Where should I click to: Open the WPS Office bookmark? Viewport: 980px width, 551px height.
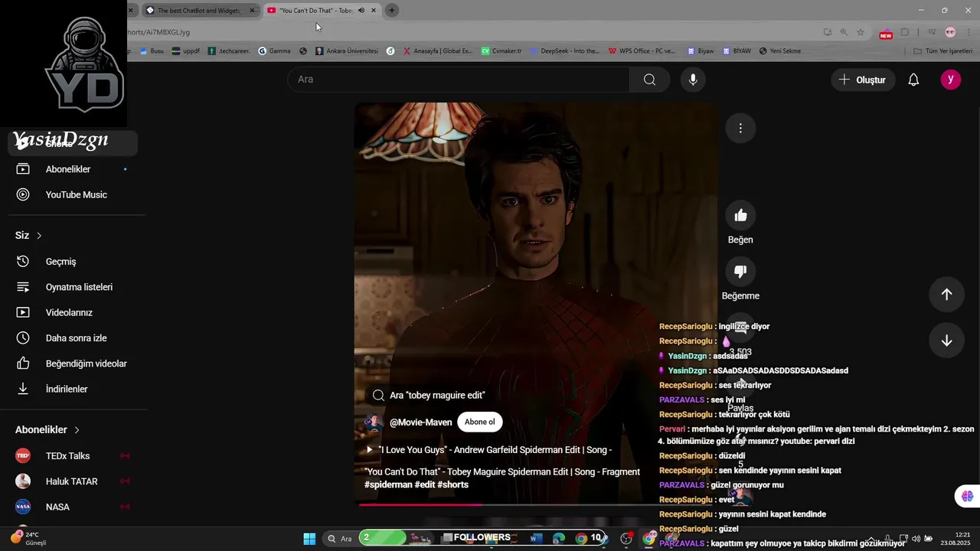click(x=642, y=51)
